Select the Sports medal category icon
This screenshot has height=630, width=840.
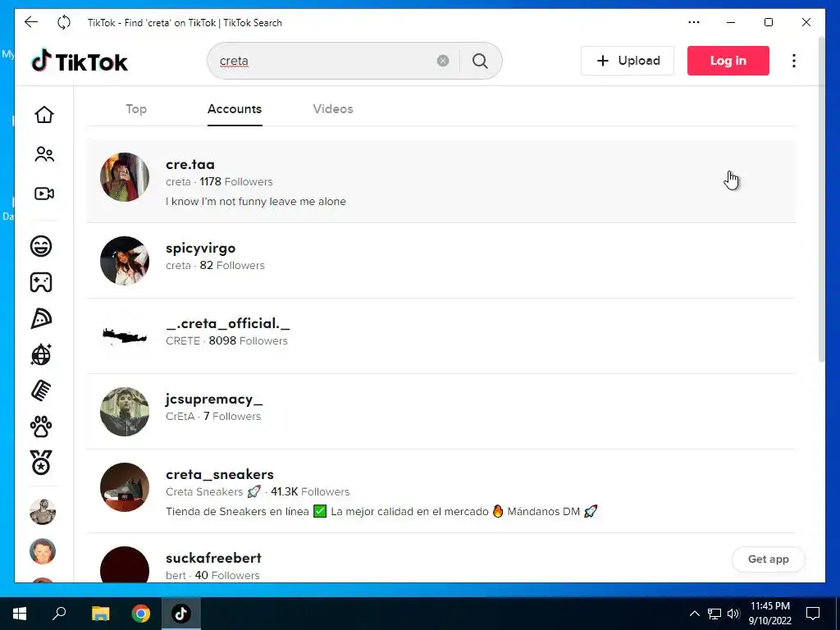tap(41, 463)
